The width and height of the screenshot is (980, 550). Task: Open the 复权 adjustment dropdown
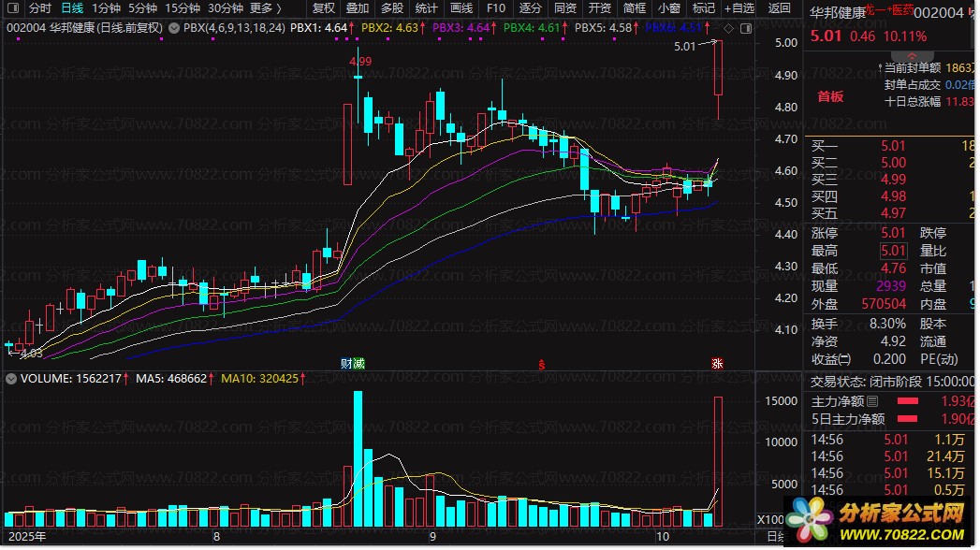324,8
